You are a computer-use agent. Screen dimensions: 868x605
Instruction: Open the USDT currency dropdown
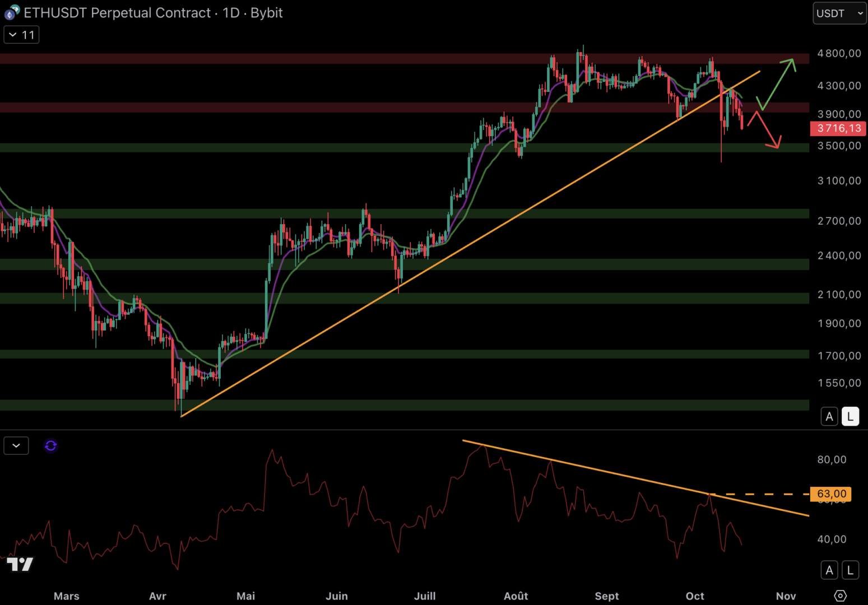tap(839, 13)
